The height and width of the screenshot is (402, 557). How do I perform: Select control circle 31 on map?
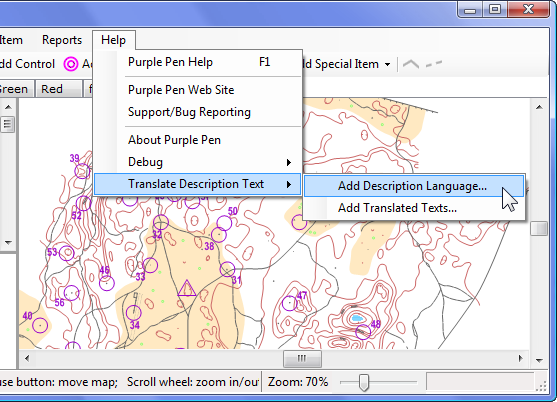227,270
